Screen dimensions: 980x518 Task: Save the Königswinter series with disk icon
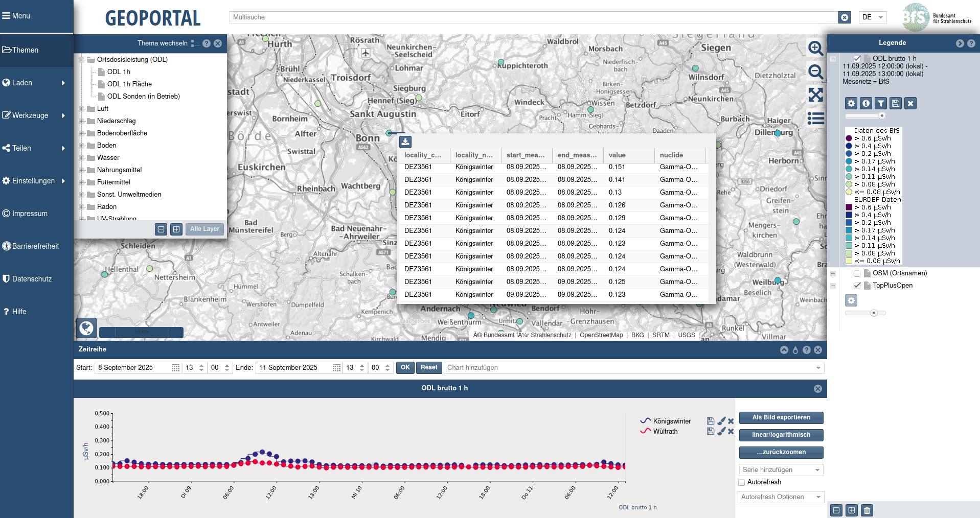click(x=711, y=421)
